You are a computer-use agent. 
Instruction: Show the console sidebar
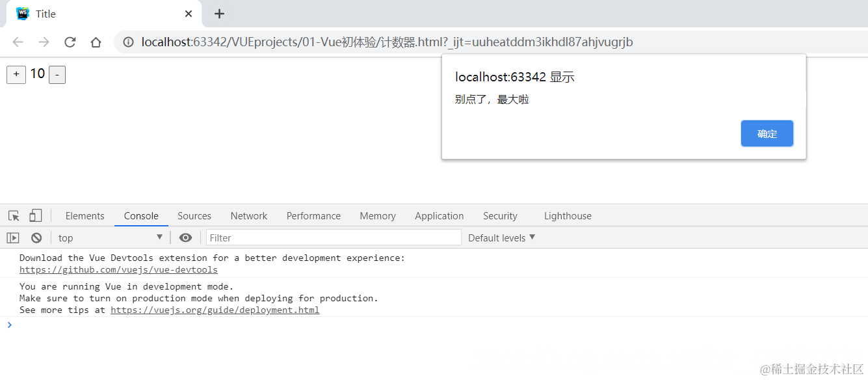coord(13,238)
